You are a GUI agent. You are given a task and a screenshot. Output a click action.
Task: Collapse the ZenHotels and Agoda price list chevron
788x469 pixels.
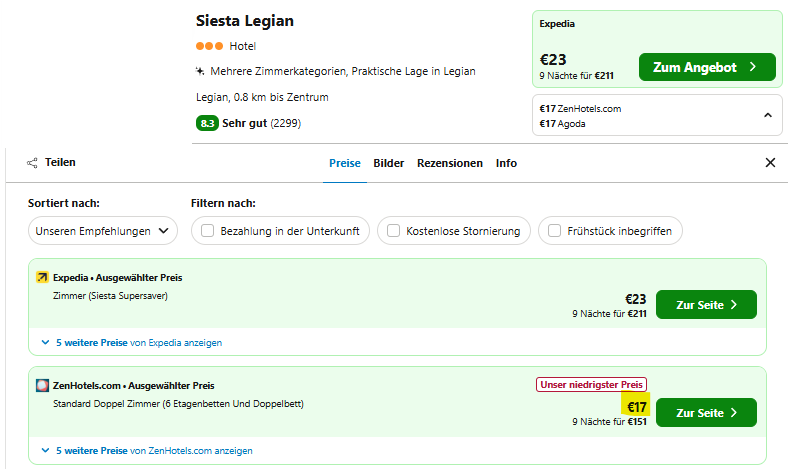768,116
